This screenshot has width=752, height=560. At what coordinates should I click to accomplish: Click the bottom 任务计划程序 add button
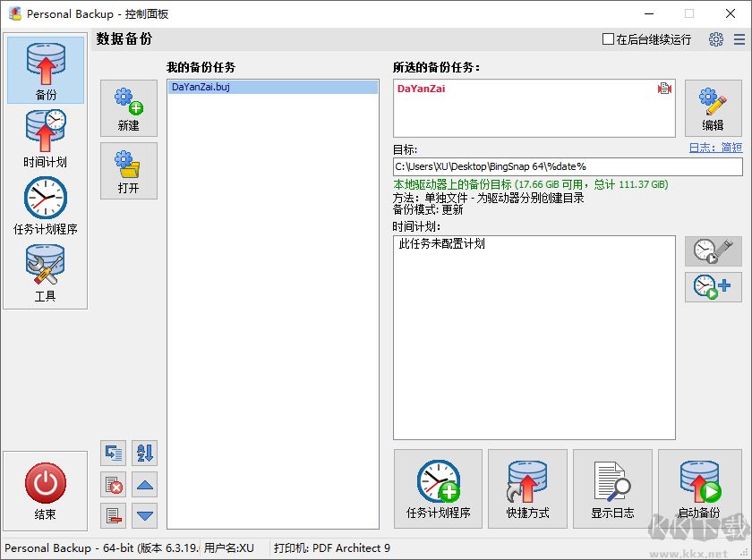pos(438,488)
